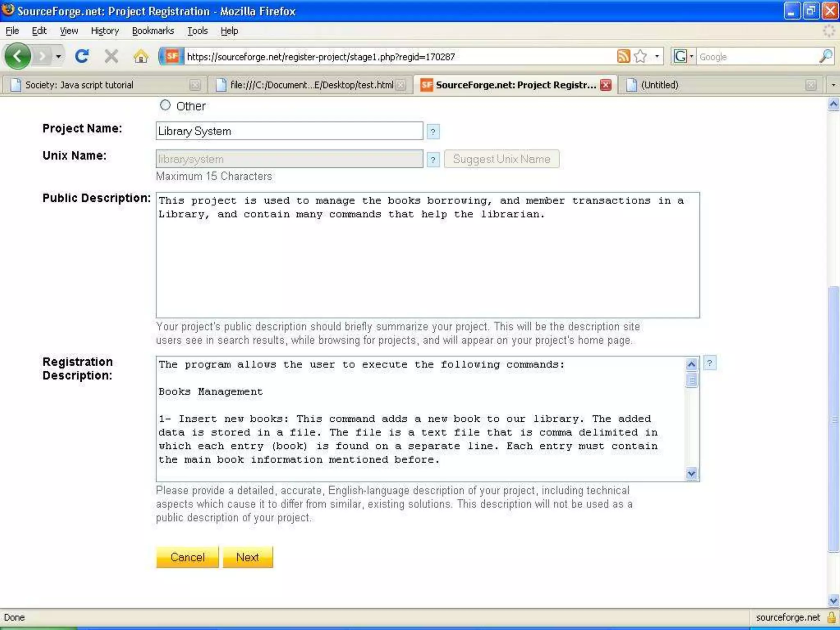
Task: Click the Forward navigation arrow
Action: click(43, 56)
